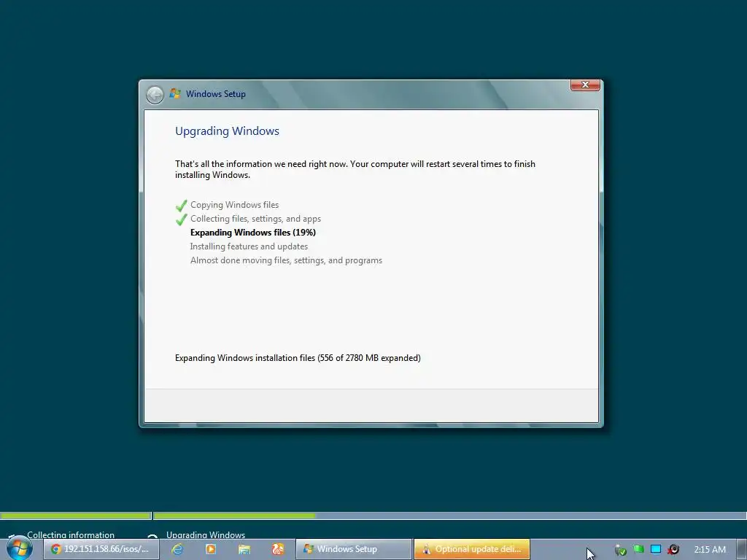Image resolution: width=747 pixels, height=560 pixels.
Task: Click the Almost done moving files text
Action: (x=286, y=260)
